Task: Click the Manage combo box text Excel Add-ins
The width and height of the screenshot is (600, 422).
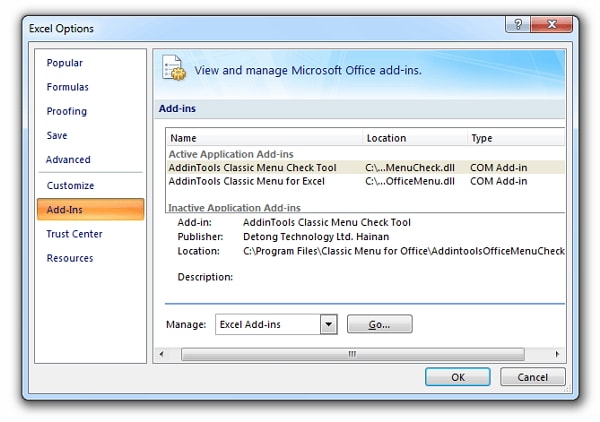Action: 250,324
